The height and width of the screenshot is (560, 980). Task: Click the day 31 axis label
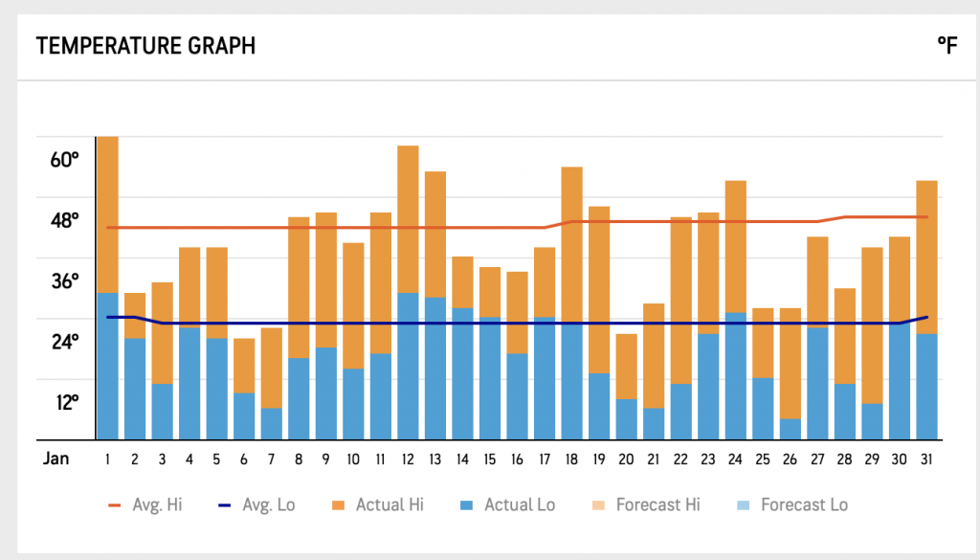point(926,459)
